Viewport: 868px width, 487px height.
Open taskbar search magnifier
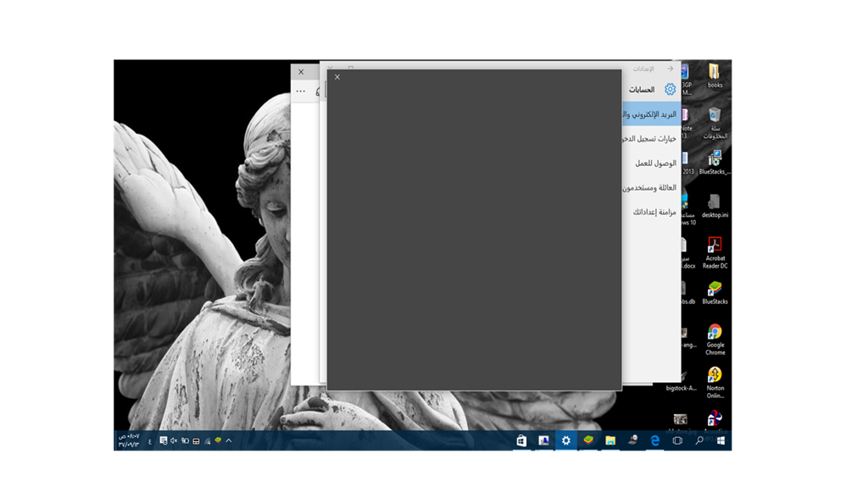[x=699, y=440]
